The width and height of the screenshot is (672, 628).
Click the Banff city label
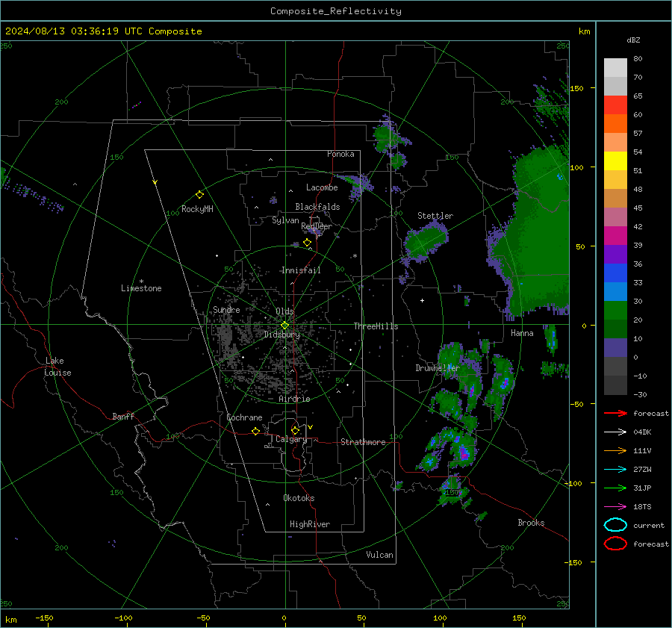tap(123, 417)
